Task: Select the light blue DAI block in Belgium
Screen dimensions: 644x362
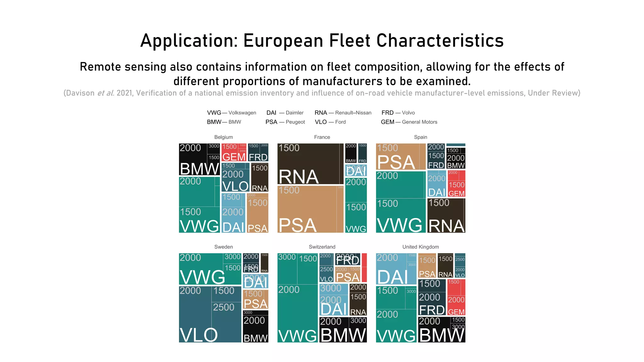Action: [x=233, y=213]
